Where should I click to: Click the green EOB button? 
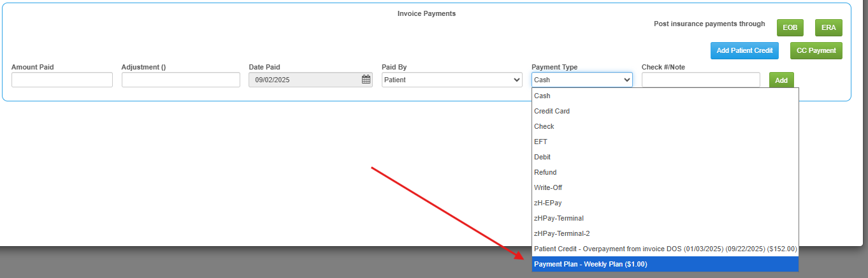click(790, 28)
